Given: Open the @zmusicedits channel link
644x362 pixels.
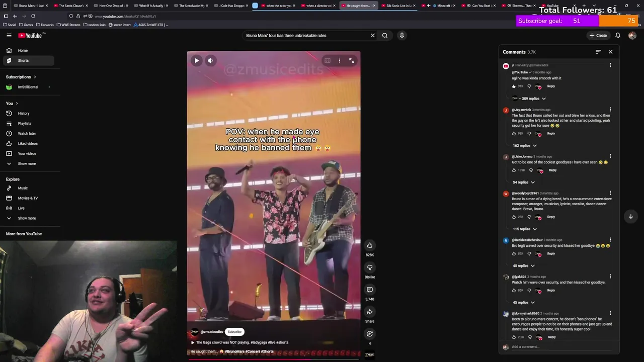Looking at the screenshot, I should [211, 332].
